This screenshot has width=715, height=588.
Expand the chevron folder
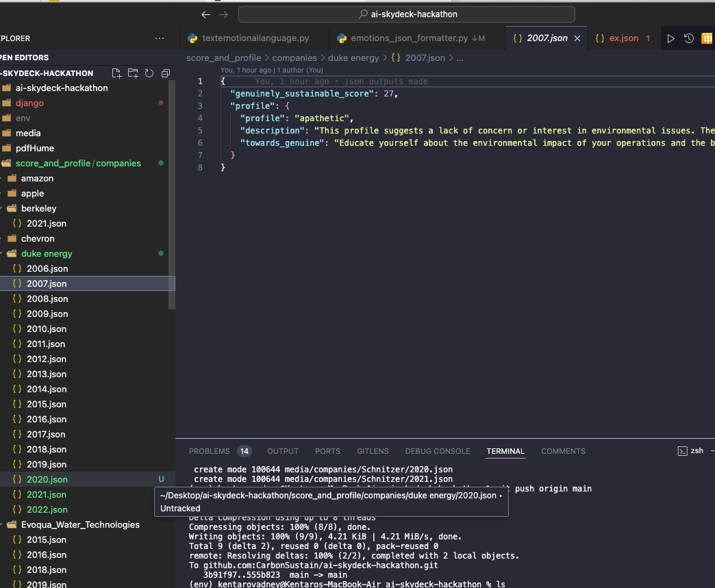(37, 238)
